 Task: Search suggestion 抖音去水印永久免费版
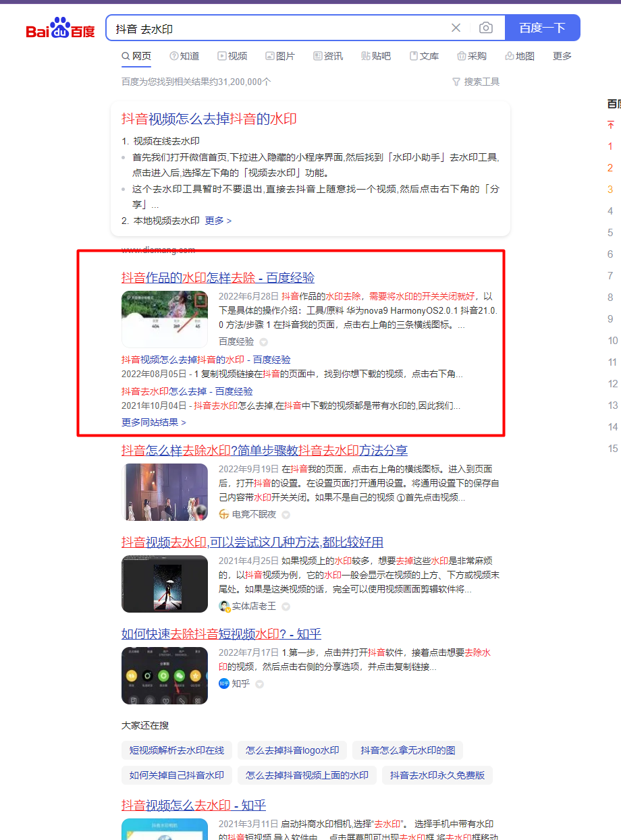(x=437, y=775)
